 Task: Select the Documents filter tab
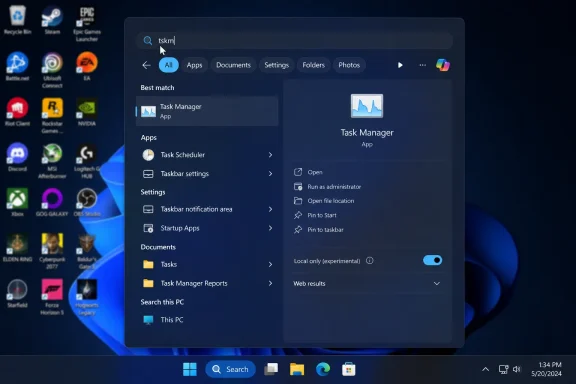tap(233, 65)
